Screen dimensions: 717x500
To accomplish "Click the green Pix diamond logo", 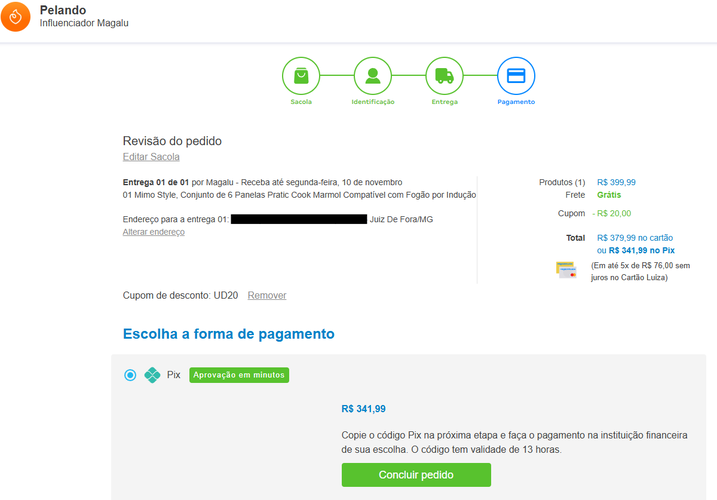I will point(152,375).
